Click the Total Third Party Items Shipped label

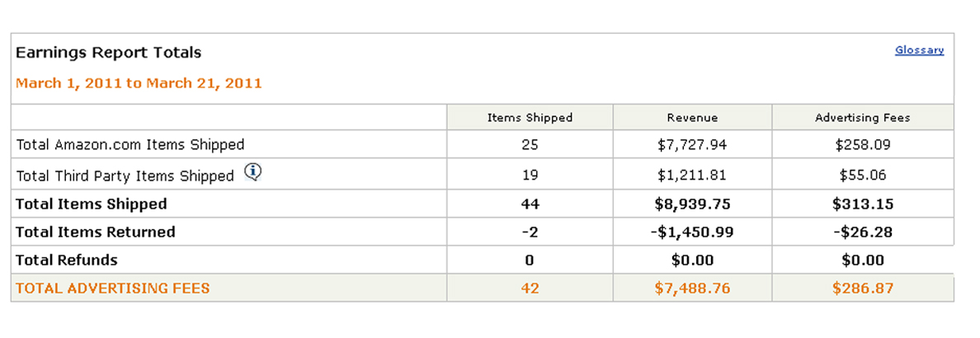[x=125, y=176]
